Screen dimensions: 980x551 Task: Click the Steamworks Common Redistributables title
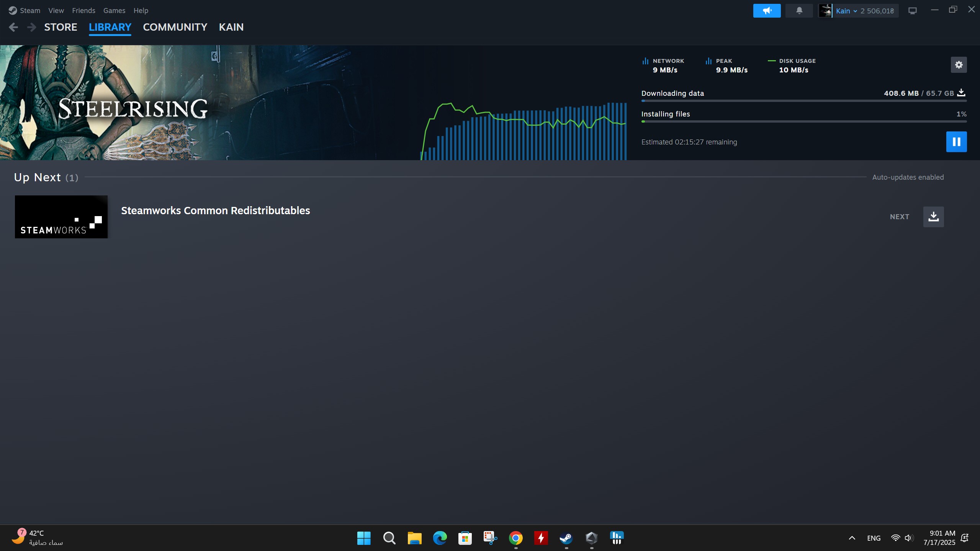tap(216, 211)
